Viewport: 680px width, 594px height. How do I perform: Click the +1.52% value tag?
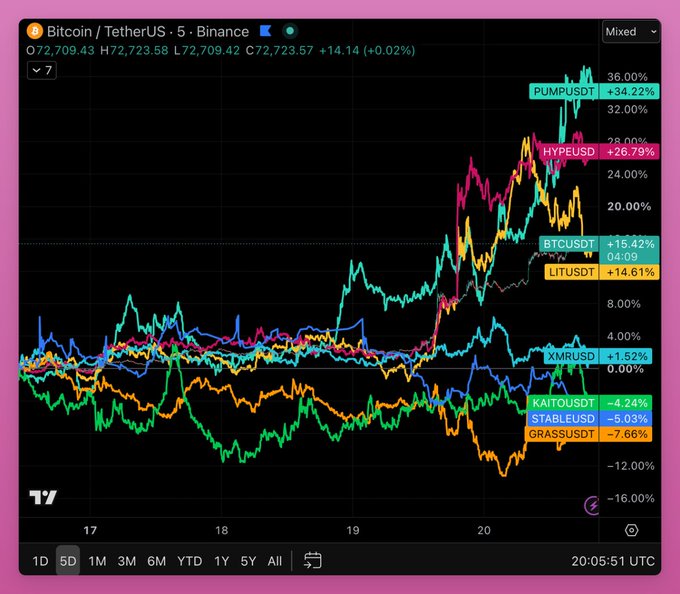(x=626, y=356)
